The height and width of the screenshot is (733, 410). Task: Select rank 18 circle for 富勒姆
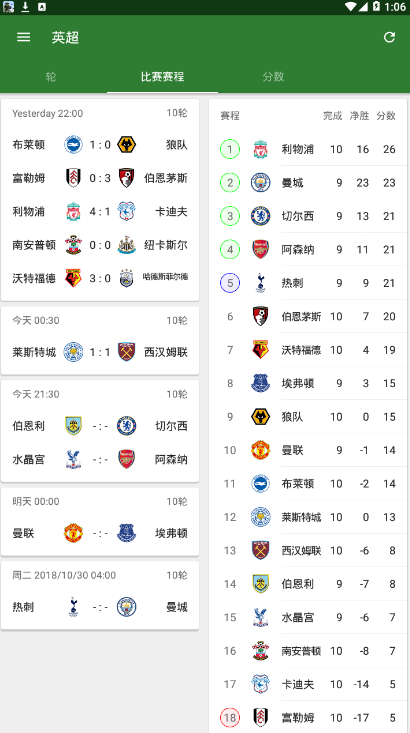(230, 717)
